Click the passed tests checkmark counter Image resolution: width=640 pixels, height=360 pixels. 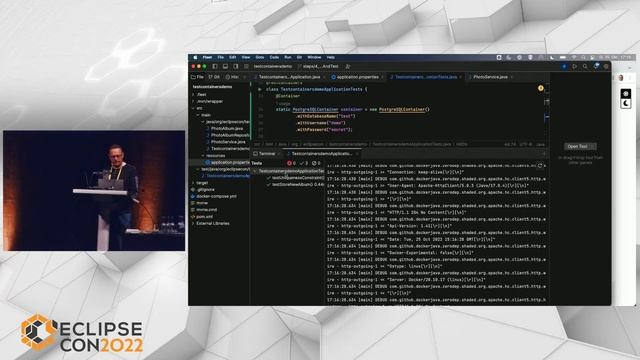point(304,163)
